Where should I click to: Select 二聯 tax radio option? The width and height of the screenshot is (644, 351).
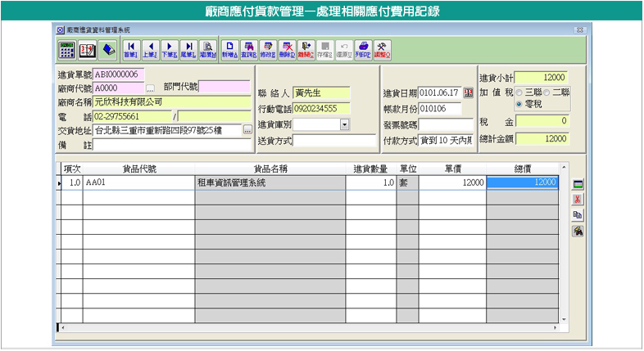coord(546,92)
